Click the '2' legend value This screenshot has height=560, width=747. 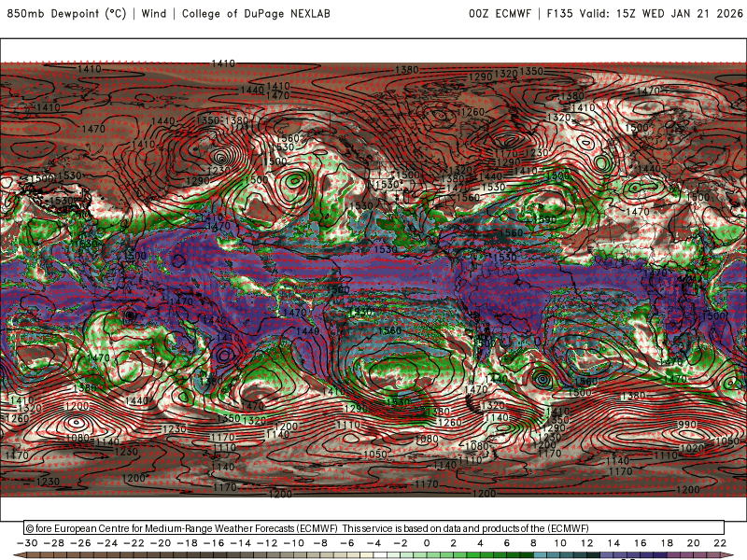click(x=453, y=543)
